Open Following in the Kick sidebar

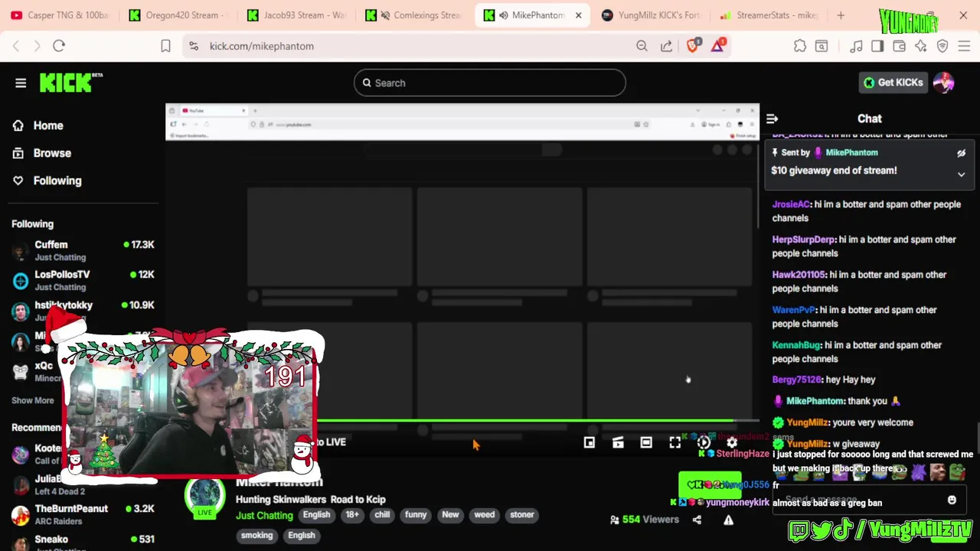pyautogui.click(x=57, y=181)
